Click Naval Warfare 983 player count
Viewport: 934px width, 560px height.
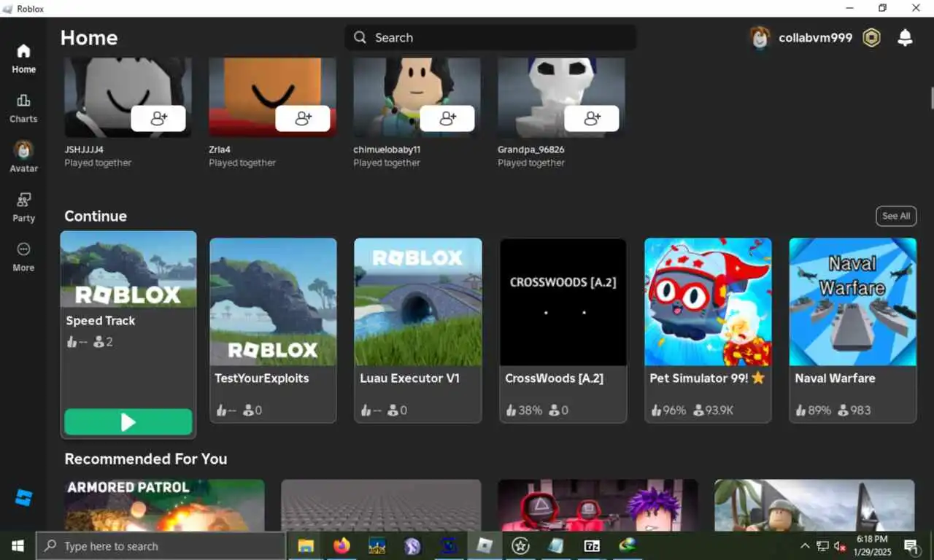(854, 411)
